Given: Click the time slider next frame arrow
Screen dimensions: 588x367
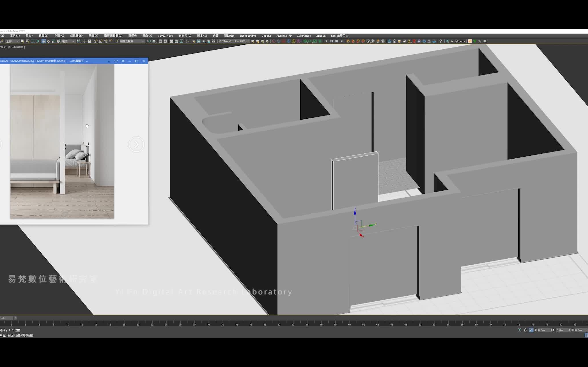Looking at the screenshot, I should 15,318.
